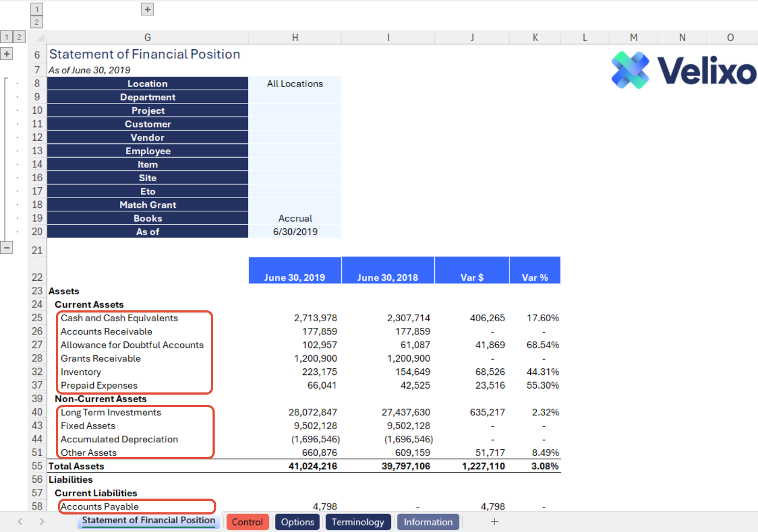Select column H header
The image size is (758, 532).
295,38
